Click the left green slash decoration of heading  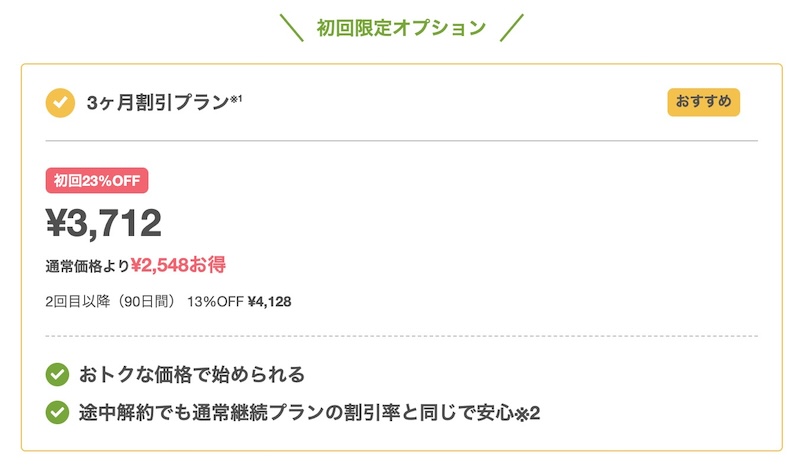292,28
